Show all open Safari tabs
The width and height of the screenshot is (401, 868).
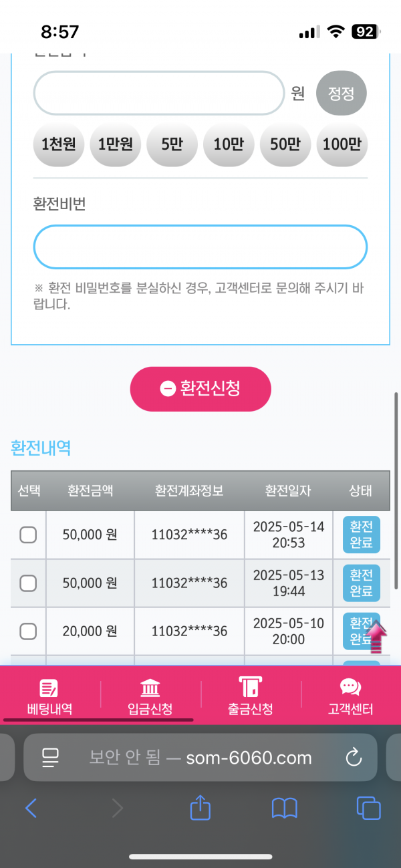tap(368, 809)
